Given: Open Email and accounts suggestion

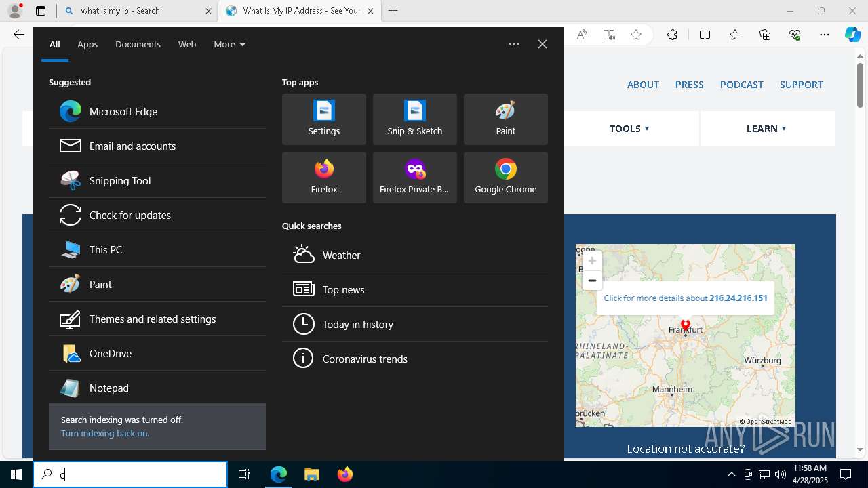Looking at the screenshot, I should tap(157, 146).
